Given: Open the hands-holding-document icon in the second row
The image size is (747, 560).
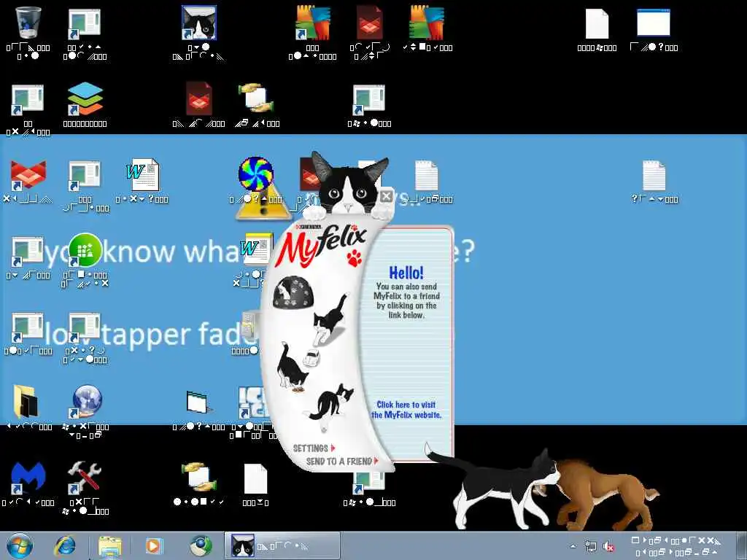Looking at the screenshot, I should coord(256,98).
